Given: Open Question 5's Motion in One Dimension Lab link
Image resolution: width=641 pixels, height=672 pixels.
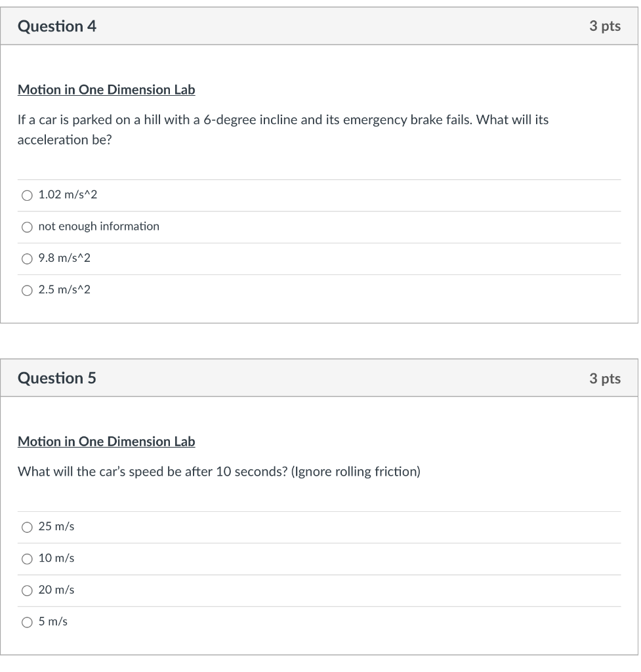Looking at the screenshot, I should coord(106,442).
